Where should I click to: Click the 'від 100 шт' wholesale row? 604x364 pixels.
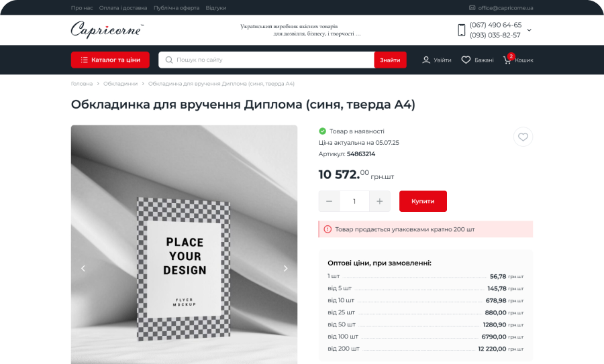click(425, 337)
